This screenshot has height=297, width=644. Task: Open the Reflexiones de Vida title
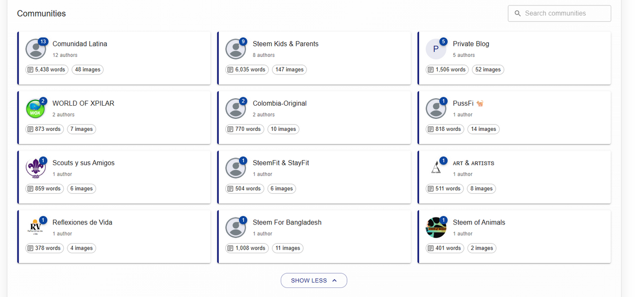pyautogui.click(x=83, y=222)
